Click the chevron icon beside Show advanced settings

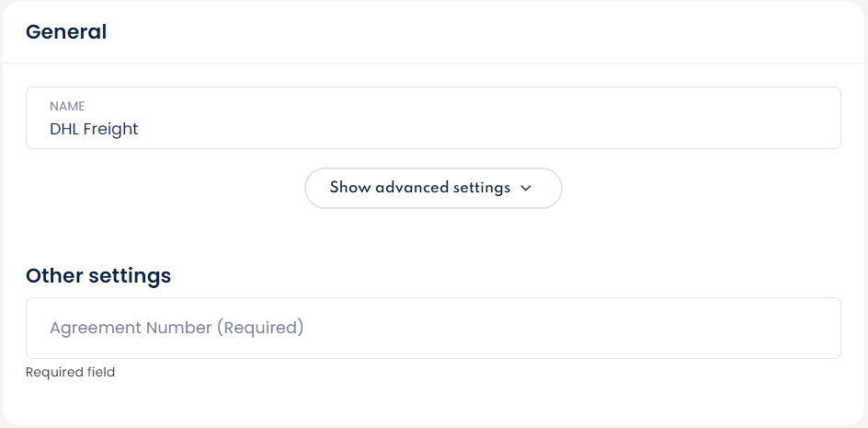coord(526,188)
